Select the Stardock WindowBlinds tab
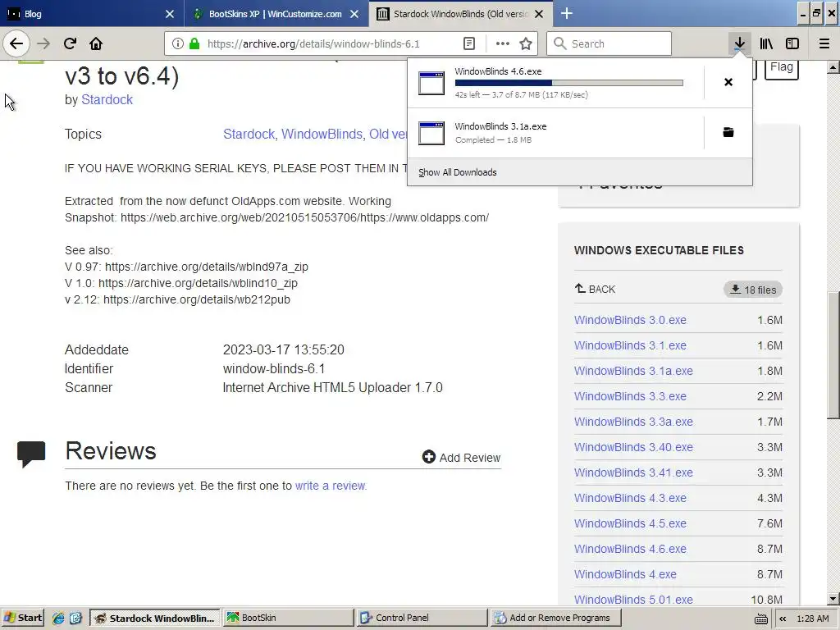Screen dimensions: 840x630 461,13
